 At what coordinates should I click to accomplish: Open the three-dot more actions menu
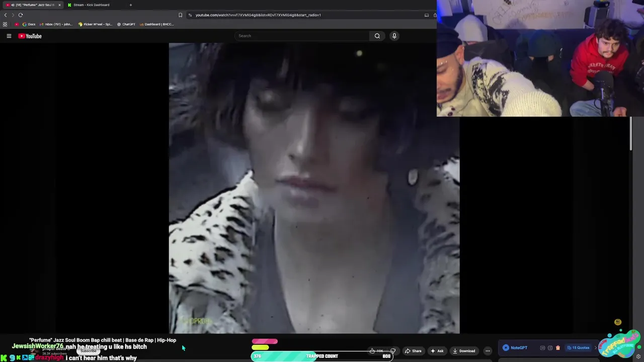pos(488,351)
